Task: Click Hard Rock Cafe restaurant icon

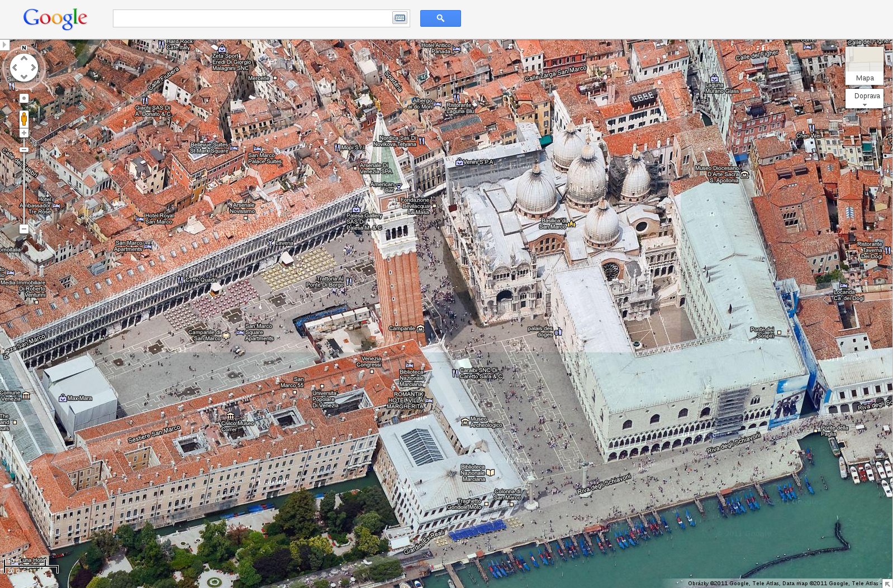Action: point(161,44)
